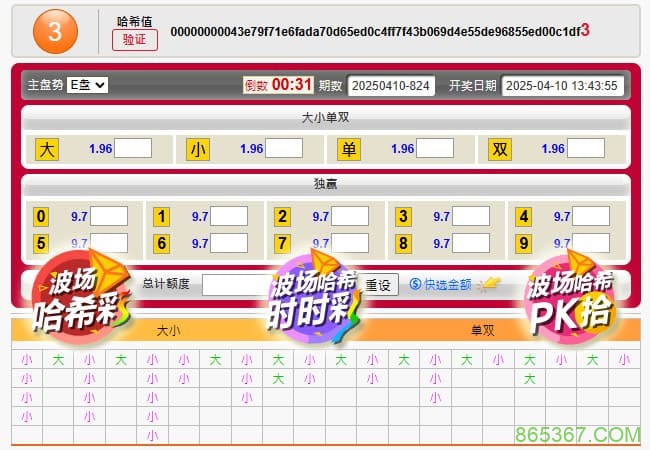Viewport: 650px width, 450px height.
Task: Click the yellow number 2 tile
Action: (282, 216)
